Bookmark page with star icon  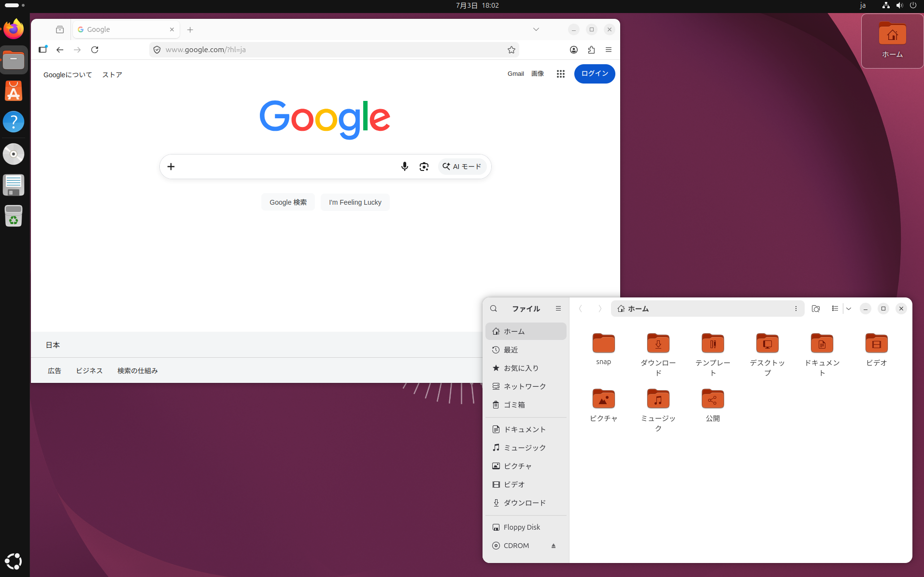512,50
